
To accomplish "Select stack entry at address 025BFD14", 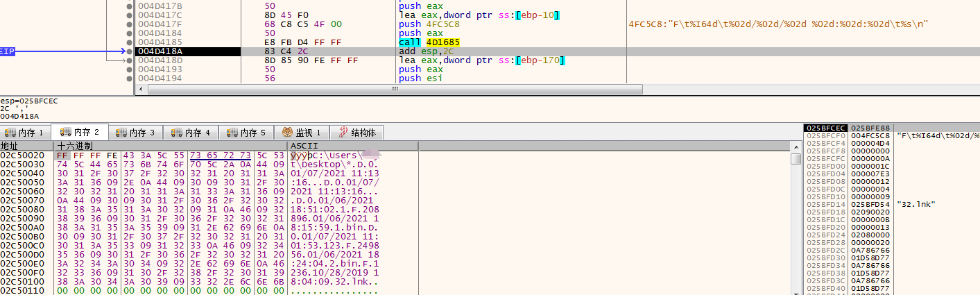I will pyautogui.click(x=891, y=203).
